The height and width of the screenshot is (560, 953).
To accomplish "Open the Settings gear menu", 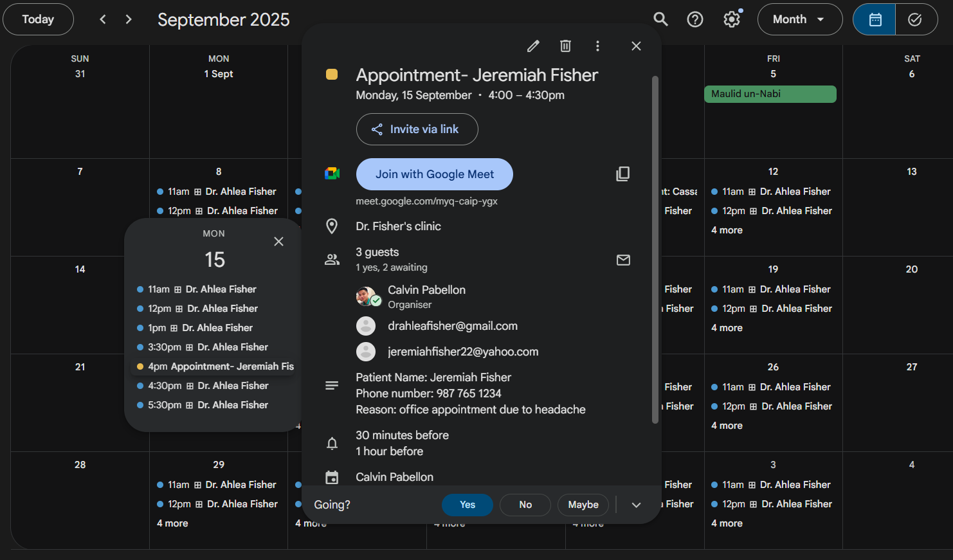I will [x=731, y=19].
